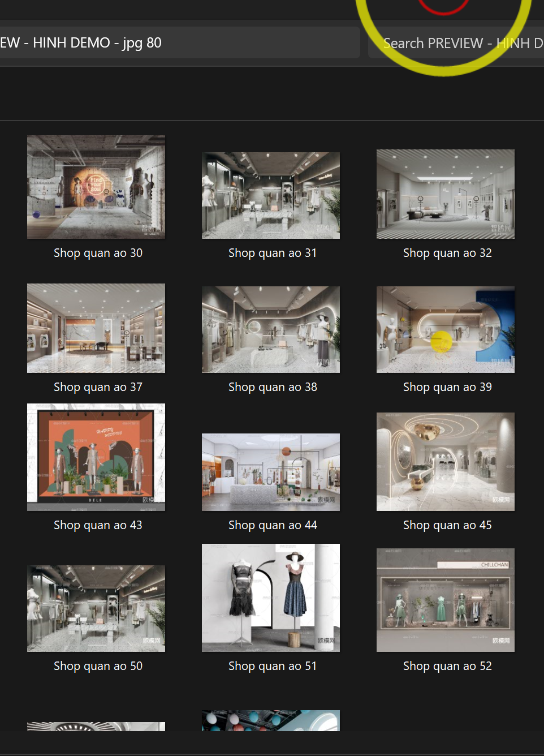View the Shop quan ao 51 image

pos(271,598)
